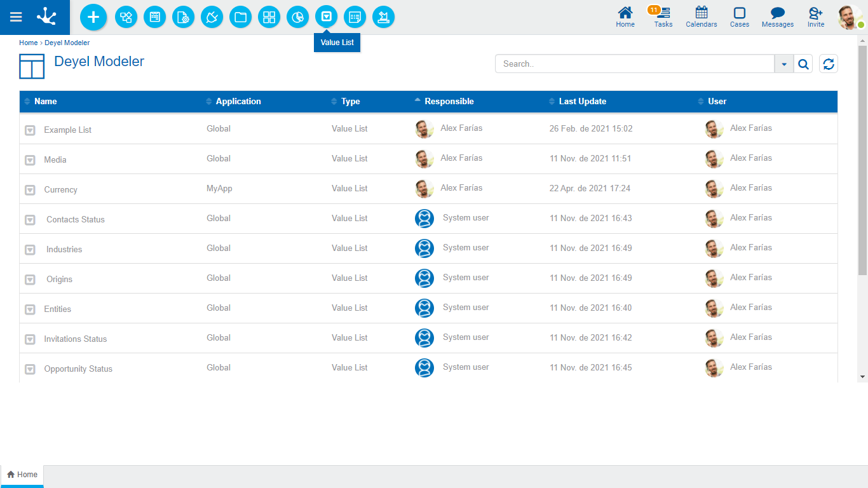Click the date 11 Nov. de 2021 16:45

coord(591,367)
